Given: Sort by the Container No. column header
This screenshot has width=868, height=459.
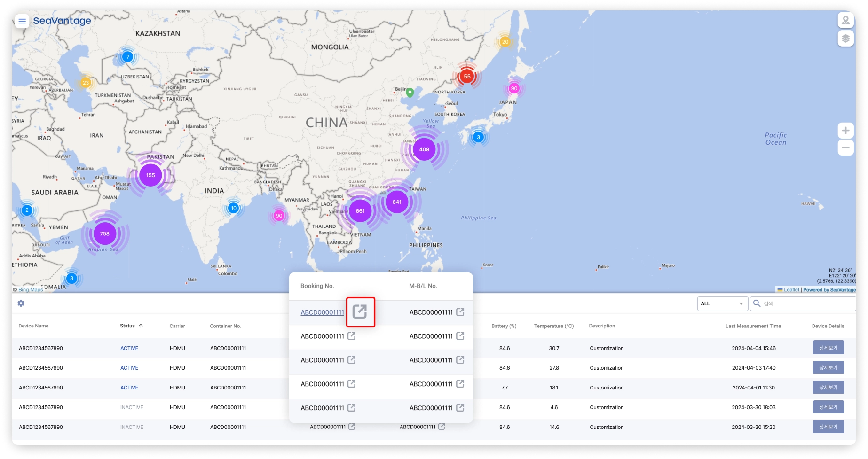Looking at the screenshot, I should pyautogui.click(x=225, y=326).
